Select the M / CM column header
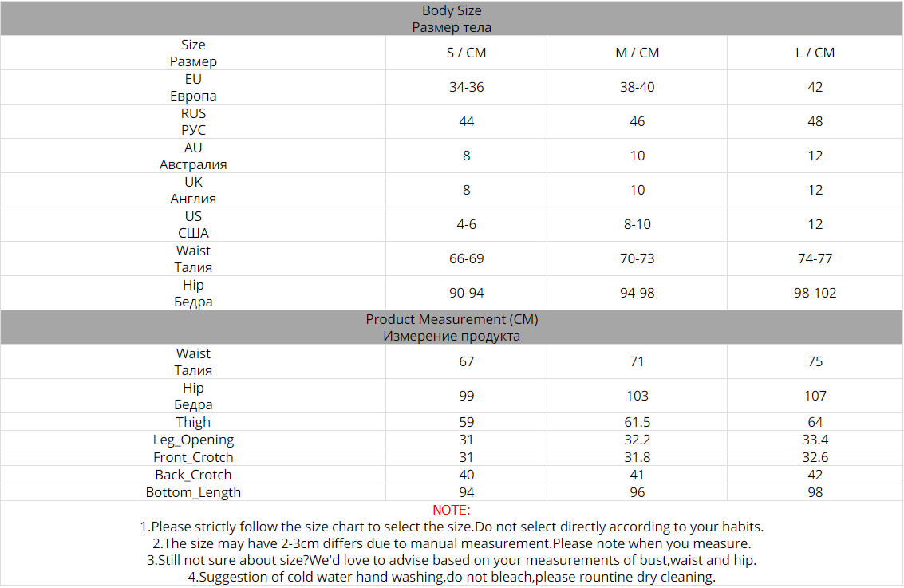 pyautogui.click(x=637, y=53)
